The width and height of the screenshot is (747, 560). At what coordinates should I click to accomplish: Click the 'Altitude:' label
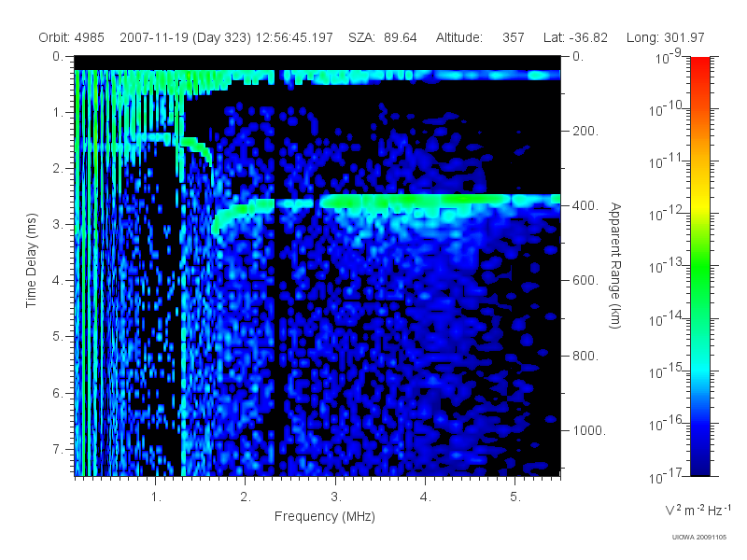[x=459, y=37]
